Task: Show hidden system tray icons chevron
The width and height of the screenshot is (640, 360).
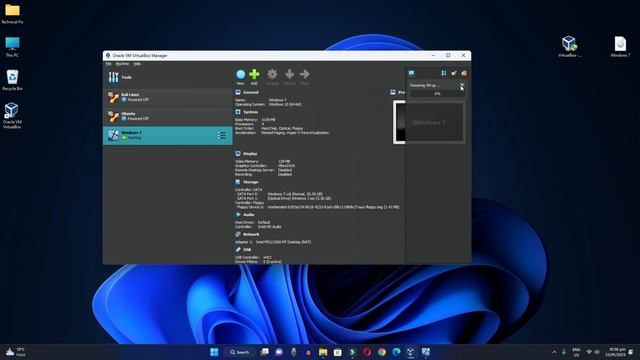Action: 554,352
